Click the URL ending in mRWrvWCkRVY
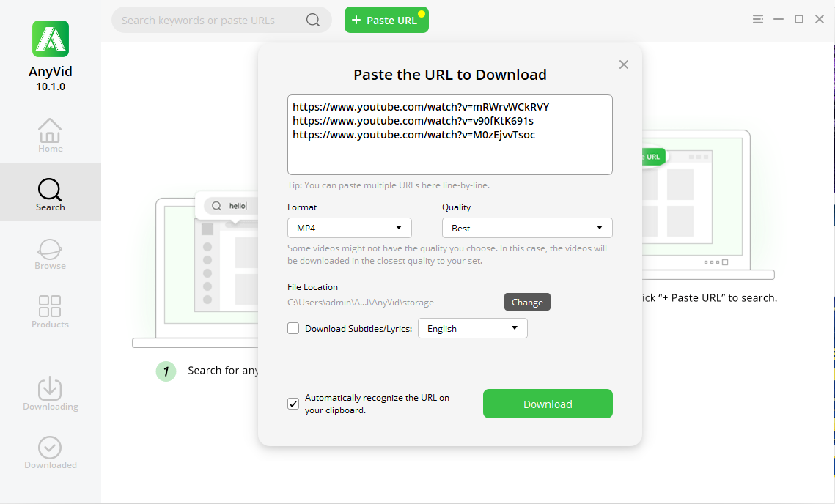This screenshot has height=504, width=835. pyautogui.click(x=421, y=107)
